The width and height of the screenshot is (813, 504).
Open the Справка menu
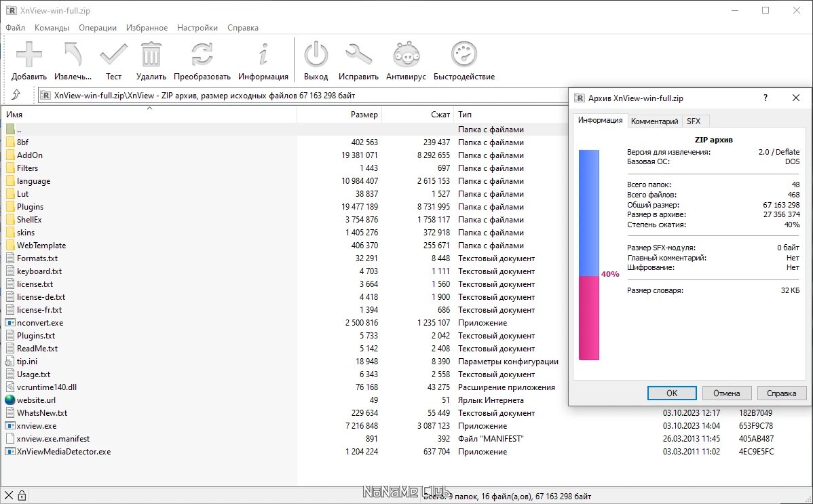(x=243, y=28)
